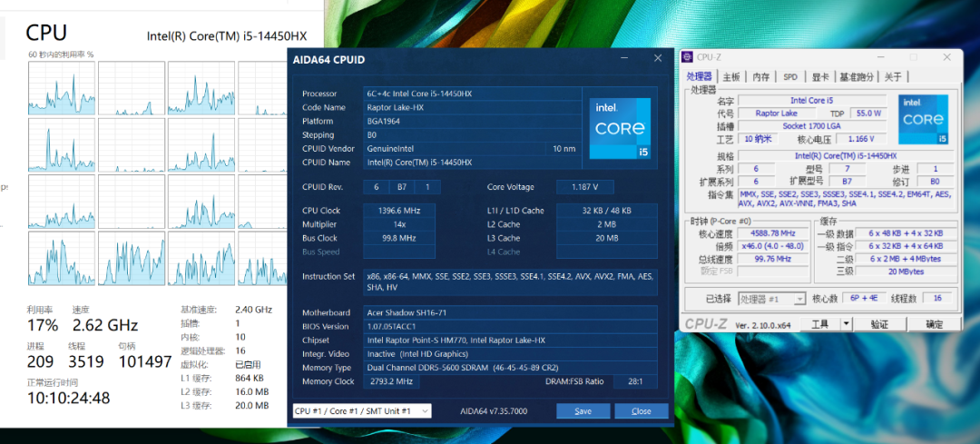980x444 pixels.
Task: Click the AIDA64 v7.35.7000 version text
Action: point(493,410)
